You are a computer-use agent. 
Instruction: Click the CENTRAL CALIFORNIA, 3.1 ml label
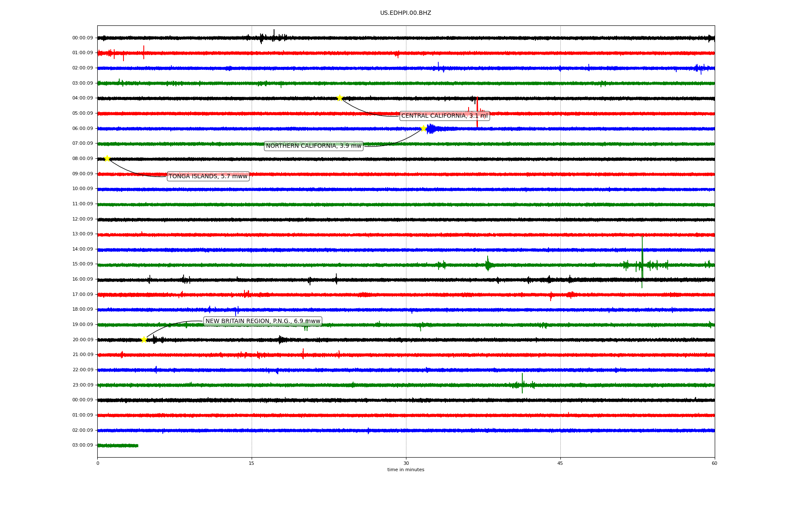(444, 116)
